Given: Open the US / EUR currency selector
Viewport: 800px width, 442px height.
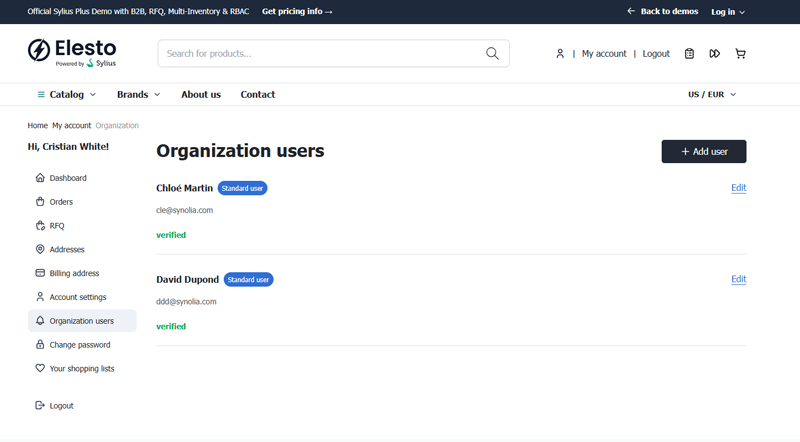Looking at the screenshot, I should (712, 95).
